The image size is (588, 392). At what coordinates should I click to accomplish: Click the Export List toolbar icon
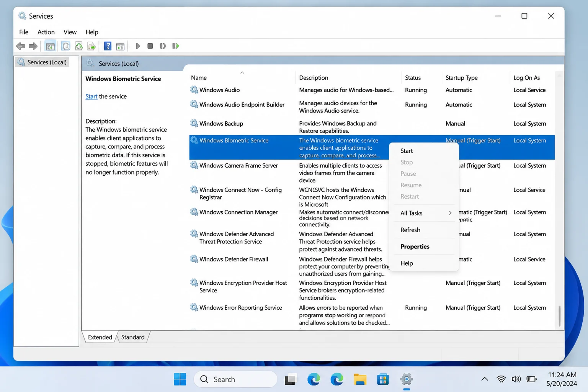[91, 46]
